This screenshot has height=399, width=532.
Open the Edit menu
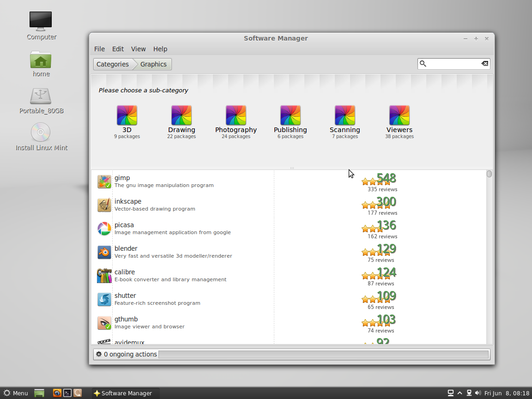coord(118,49)
